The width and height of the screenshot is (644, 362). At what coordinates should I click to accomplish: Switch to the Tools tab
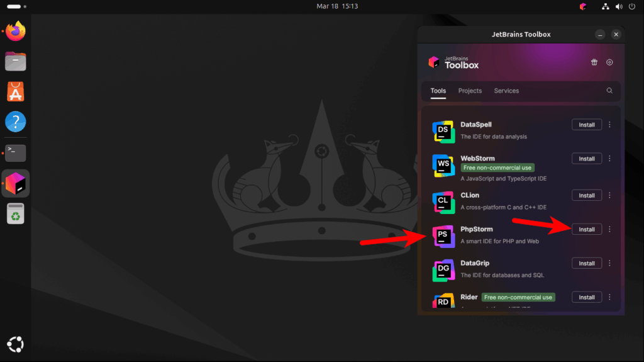tap(438, 91)
